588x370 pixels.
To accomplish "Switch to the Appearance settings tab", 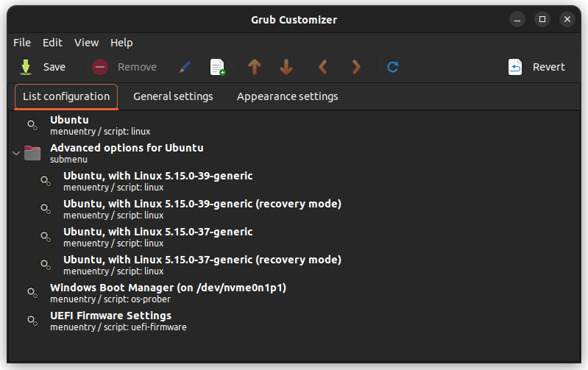I will tap(287, 96).
